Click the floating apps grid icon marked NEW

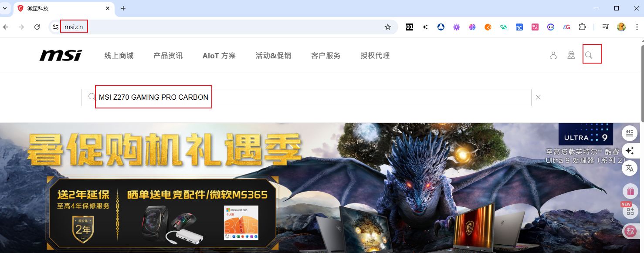630,212
